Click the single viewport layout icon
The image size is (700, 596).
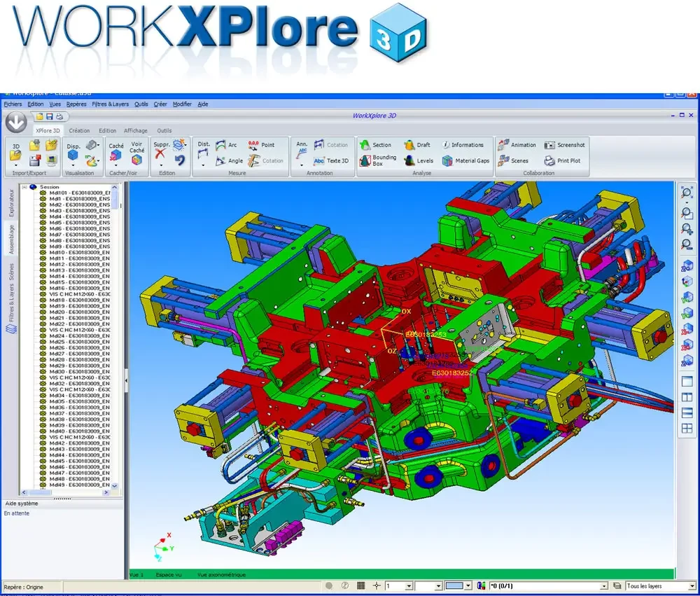tap(687, 382)
